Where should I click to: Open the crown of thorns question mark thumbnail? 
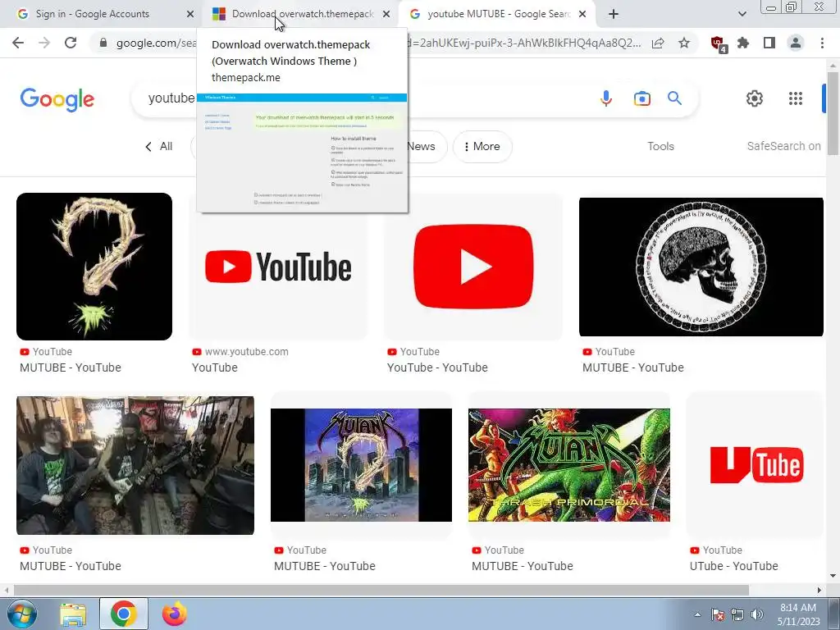click(x=94, y=267)
